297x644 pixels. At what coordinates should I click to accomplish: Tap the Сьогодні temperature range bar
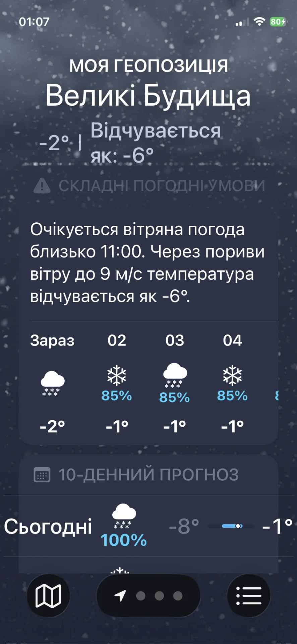pyautogui.click(x=231, y=526)
